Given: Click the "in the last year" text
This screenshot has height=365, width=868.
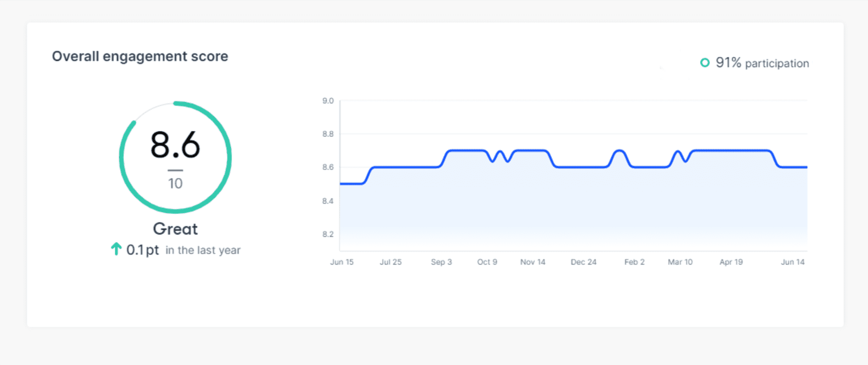Looking at the screenshot, I should (203, 250).
